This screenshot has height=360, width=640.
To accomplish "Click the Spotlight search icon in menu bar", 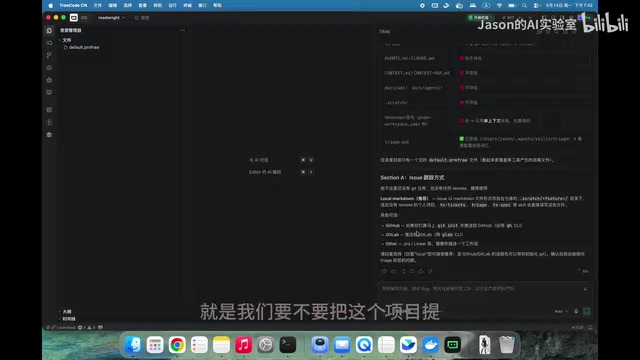I will (x=524, y=5).
